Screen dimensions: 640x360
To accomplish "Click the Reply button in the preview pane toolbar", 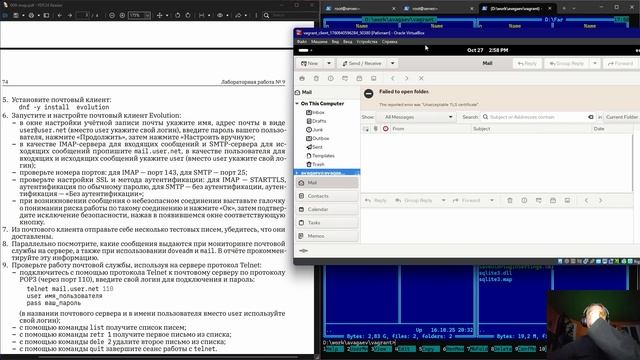I will [x=376, y=200].
